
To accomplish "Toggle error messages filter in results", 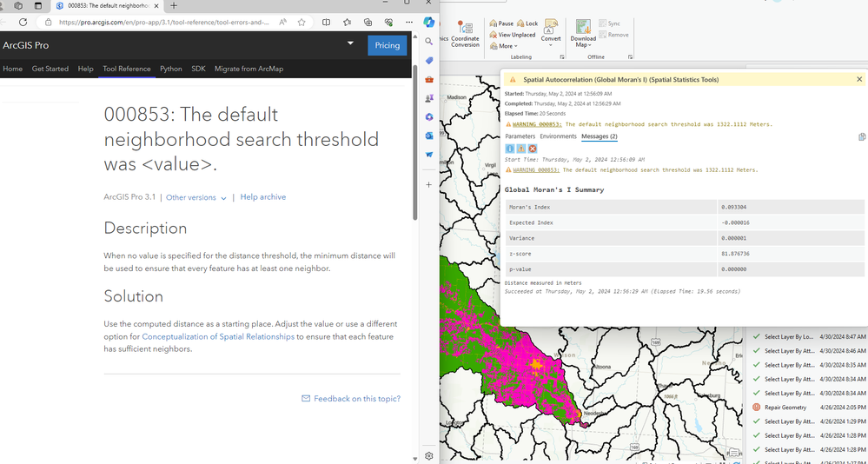I will (x=532, y=149).
